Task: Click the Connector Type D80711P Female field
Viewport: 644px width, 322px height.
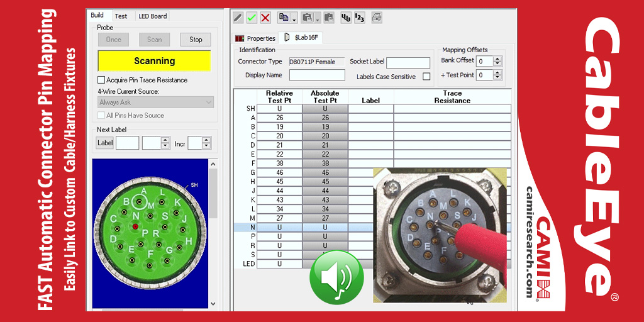Action: pyautogui.click(x=317, y=62)
